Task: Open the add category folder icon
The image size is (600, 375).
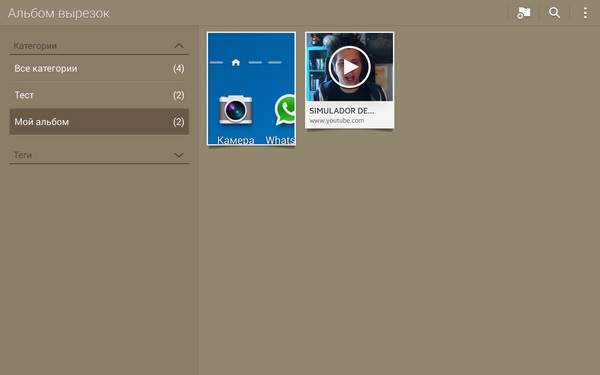Action: (523, 13)
